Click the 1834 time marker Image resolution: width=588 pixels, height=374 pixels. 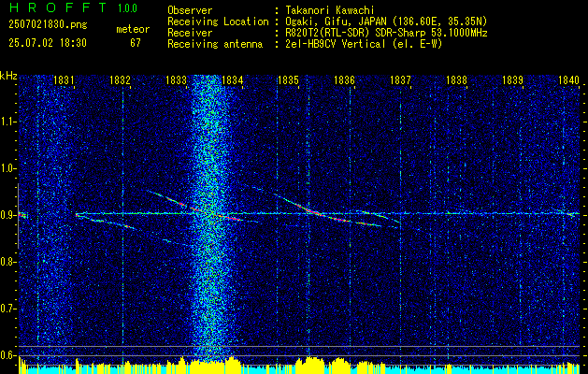click(x=232, y=79)
